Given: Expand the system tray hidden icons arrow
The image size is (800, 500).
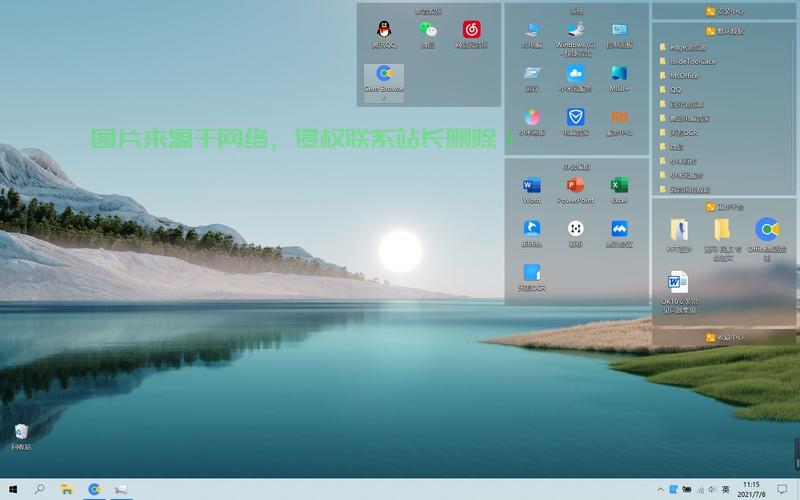Looking at the screenshot, I should 660,489.
